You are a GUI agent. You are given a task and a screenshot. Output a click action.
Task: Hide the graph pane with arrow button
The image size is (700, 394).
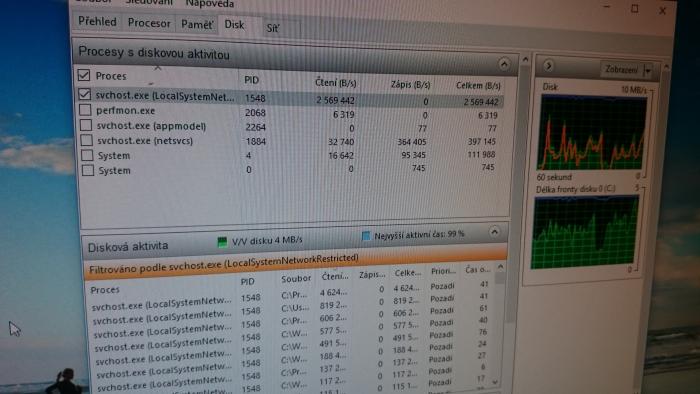(549, 66)
